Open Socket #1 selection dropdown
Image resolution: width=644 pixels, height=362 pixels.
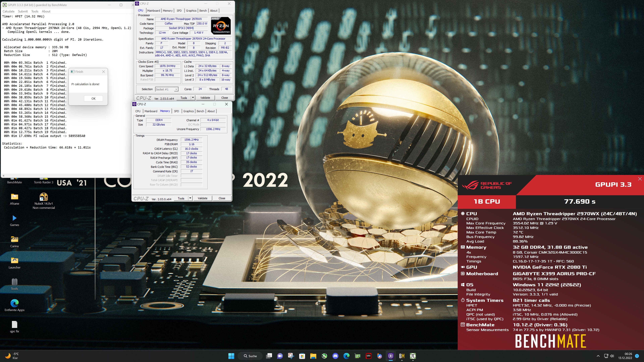(x=167, y=89)
